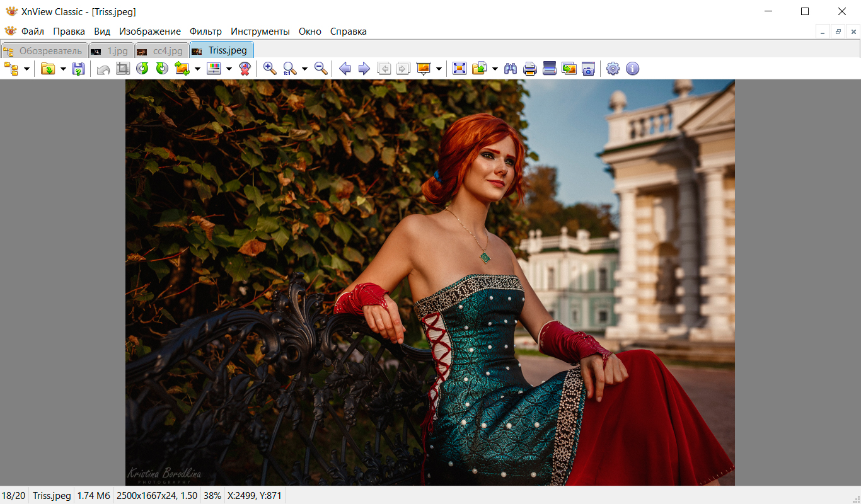The image size is (861, 504).
Task: Set zoom to 1:1 magnifier icon
Action: (290, 69)
